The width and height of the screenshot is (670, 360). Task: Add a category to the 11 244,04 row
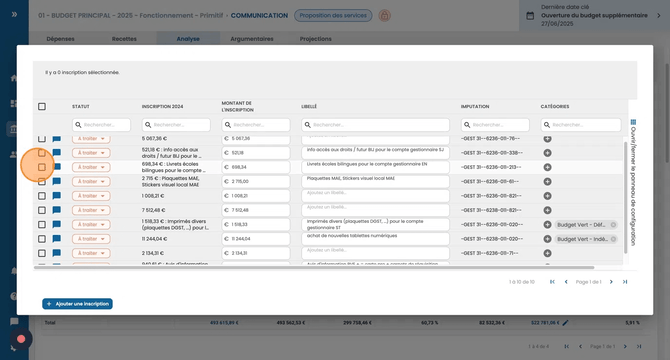(547, 239)
